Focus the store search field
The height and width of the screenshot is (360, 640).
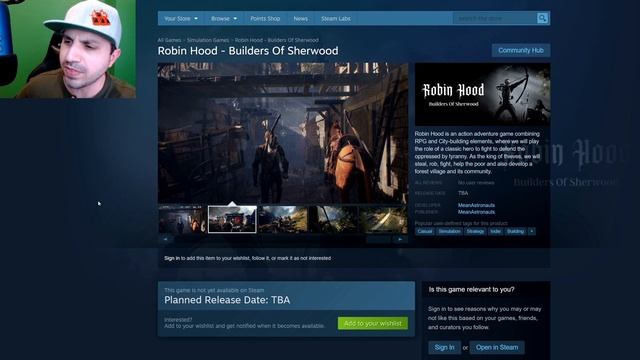click(495, 18)
